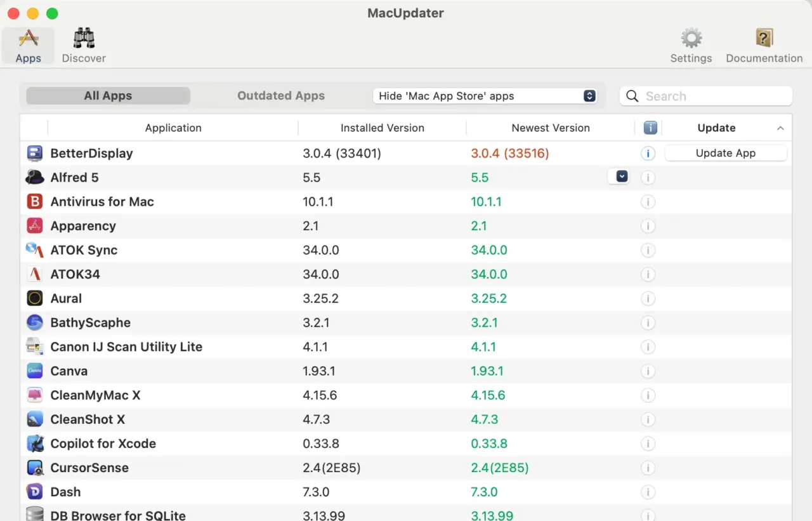Click the Aural app icon

[34, 298]
